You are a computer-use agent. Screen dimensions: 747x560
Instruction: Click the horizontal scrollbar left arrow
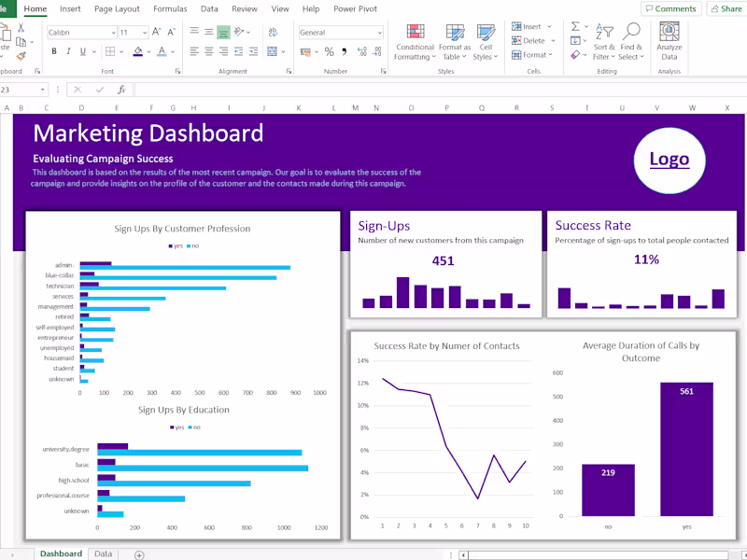[463, 555]
